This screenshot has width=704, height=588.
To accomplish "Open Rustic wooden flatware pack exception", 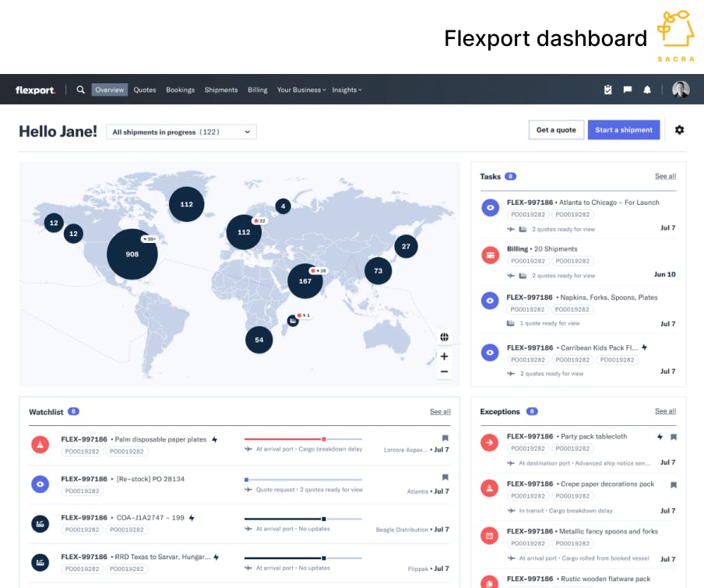I will pos(579,580).
